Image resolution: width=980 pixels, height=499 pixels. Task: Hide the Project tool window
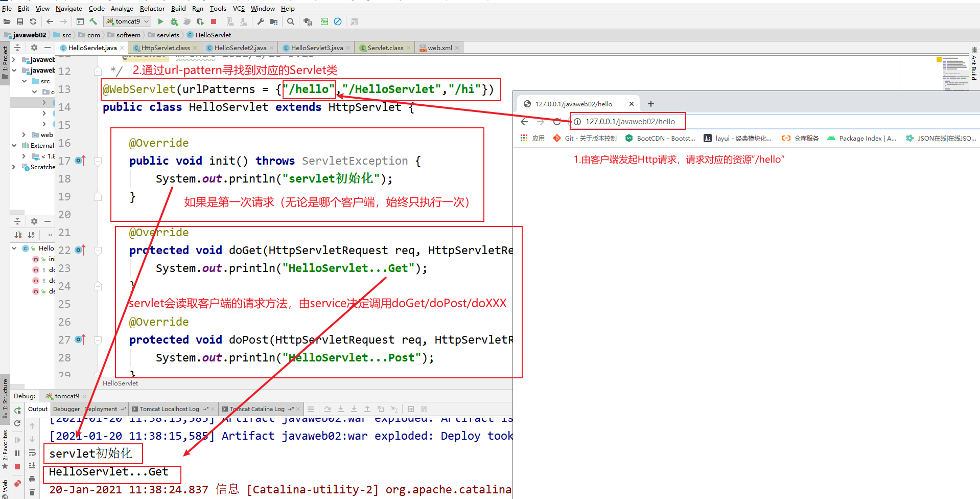[x=48, y=48]
